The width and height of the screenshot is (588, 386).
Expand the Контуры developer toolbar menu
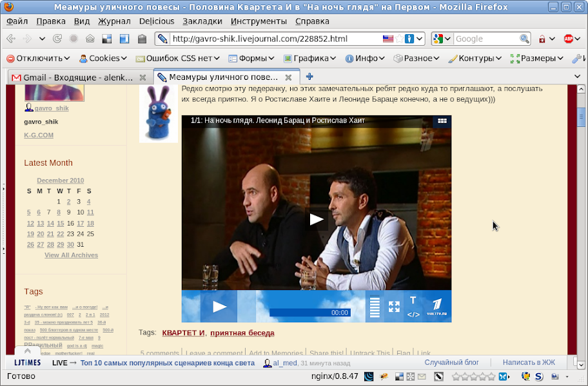pyautogui.click(x=475, y=58)
